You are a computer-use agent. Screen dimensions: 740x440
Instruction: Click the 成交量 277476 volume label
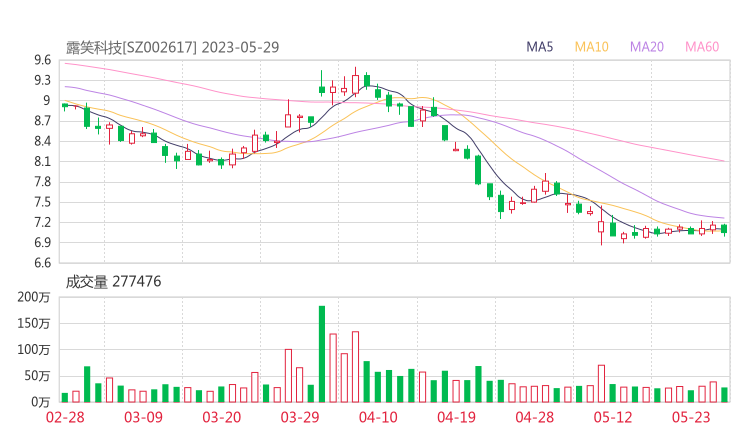point(113,282)
